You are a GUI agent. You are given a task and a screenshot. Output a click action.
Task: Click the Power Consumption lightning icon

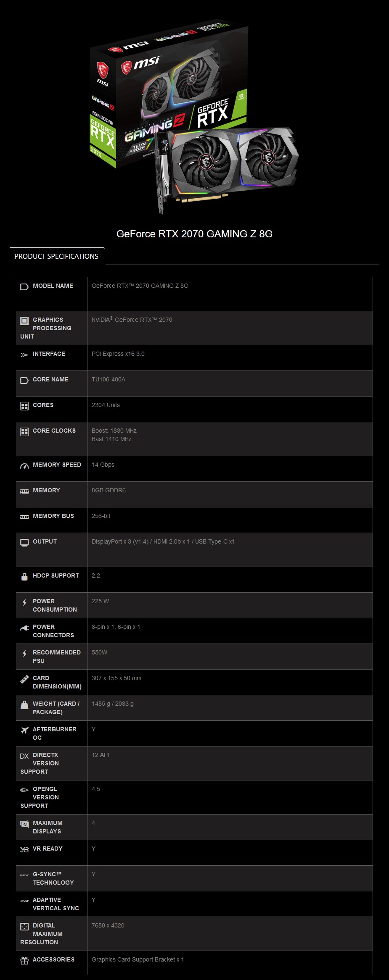24,602
